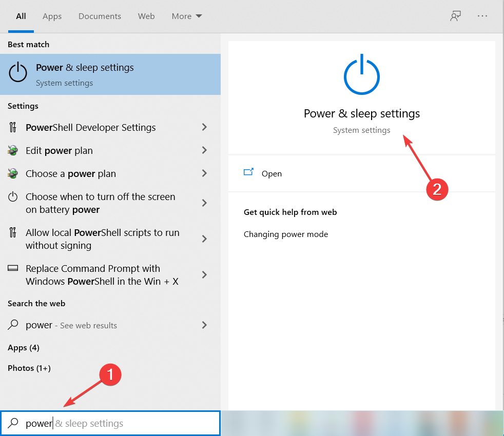Screen dimensions: 504x436
Task: Click the Open launch icon in preview pane
Action: pyautogui.click(x=248, y=172)
